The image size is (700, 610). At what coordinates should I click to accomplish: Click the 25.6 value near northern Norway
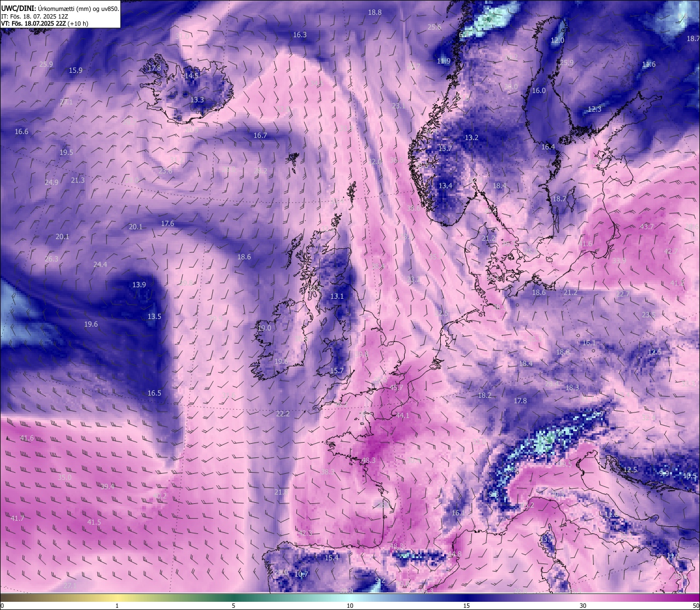point(434,27)
